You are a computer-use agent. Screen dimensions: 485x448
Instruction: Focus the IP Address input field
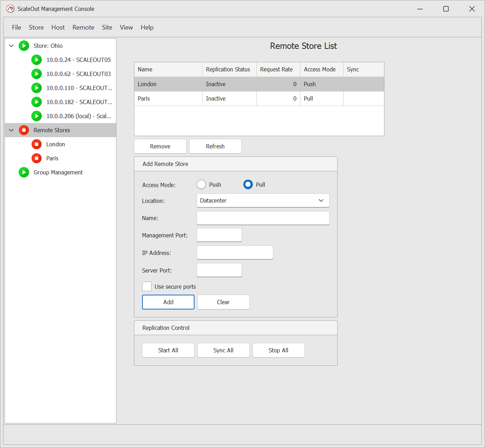[x=235, y=252]
